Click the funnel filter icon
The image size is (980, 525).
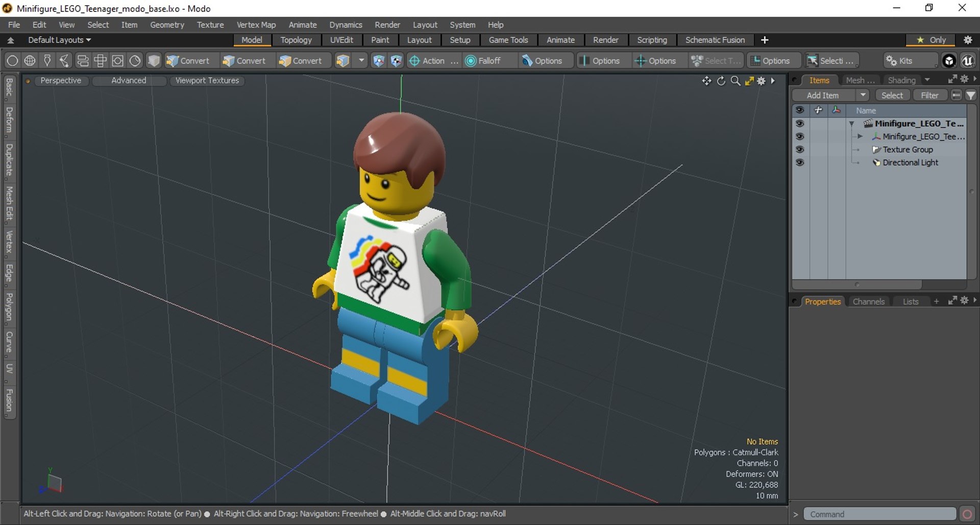[x=971, y=96]
